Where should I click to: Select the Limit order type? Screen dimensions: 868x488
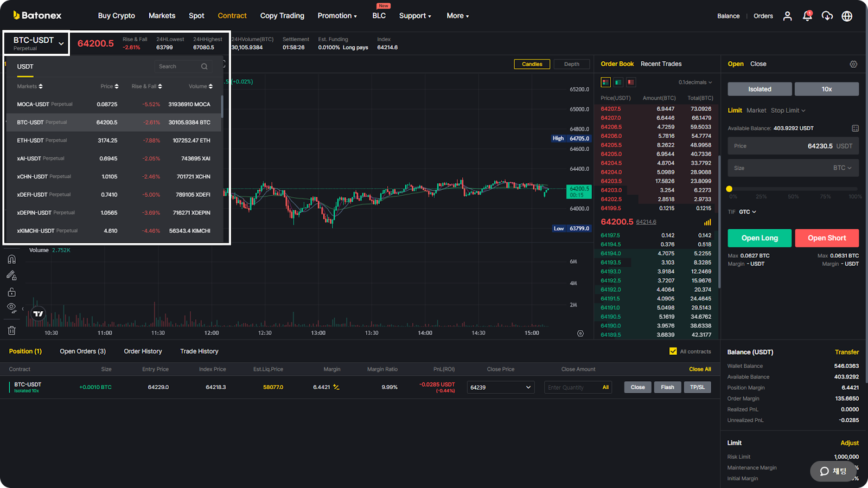(735, 111)
